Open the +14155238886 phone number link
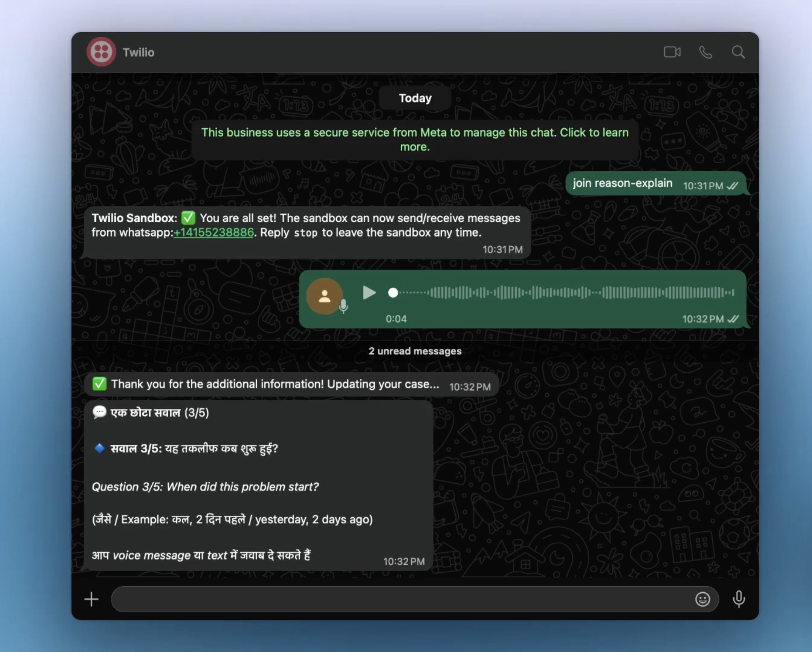 click(x=213, y=233)
